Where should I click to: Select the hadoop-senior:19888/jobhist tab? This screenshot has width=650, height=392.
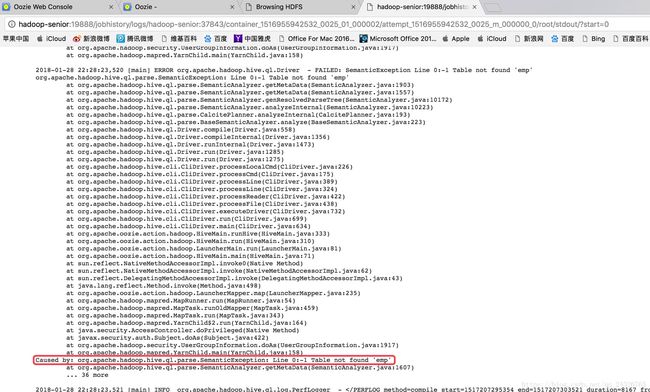pos(422,7)
